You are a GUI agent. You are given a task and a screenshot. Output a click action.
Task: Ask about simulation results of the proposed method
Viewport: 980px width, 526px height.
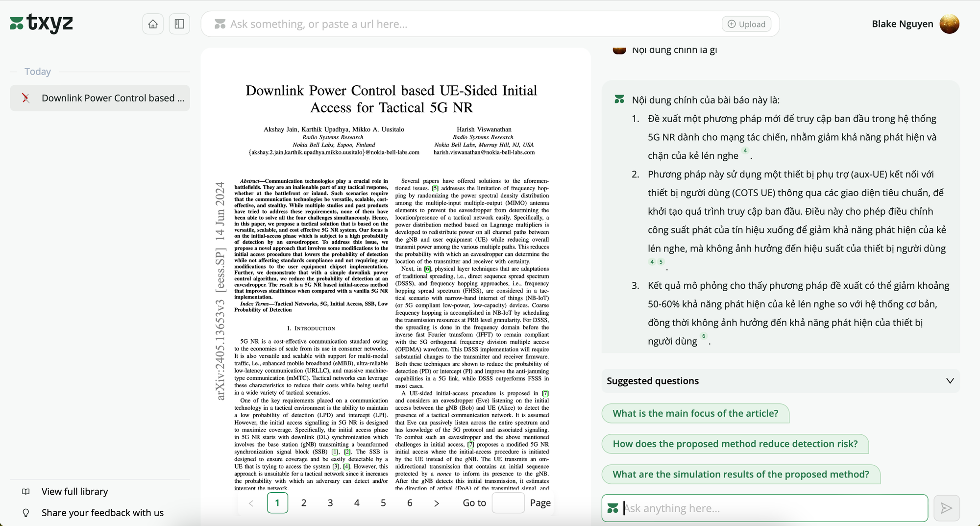tap(741, 474)
